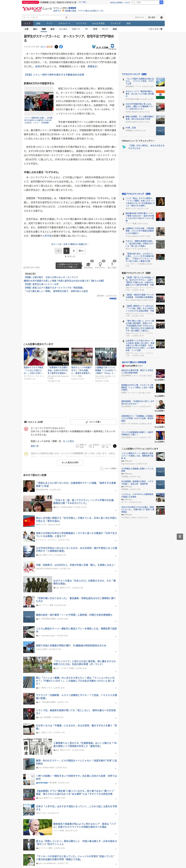
Task: Click the マイページ link
Action: 139,18
